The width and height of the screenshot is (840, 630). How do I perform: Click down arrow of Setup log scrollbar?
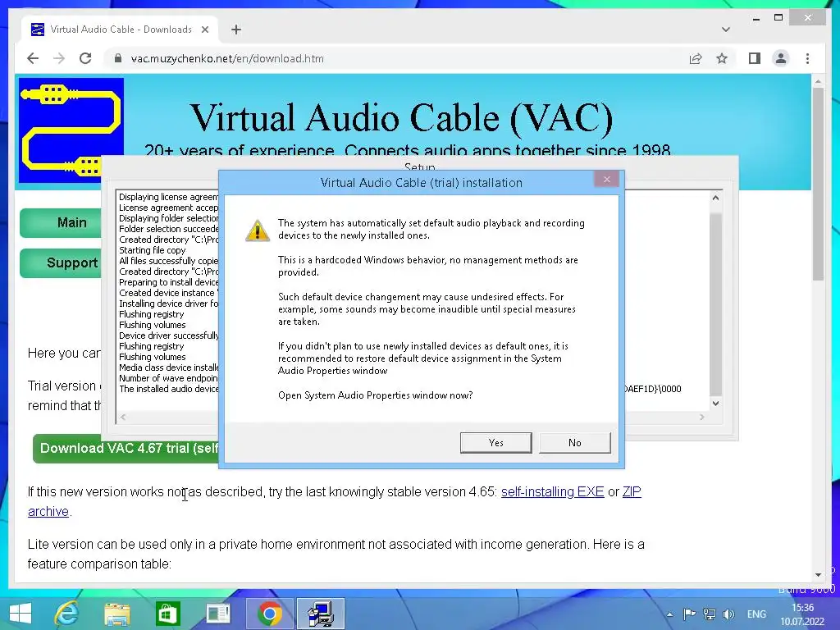pos(715,404)
